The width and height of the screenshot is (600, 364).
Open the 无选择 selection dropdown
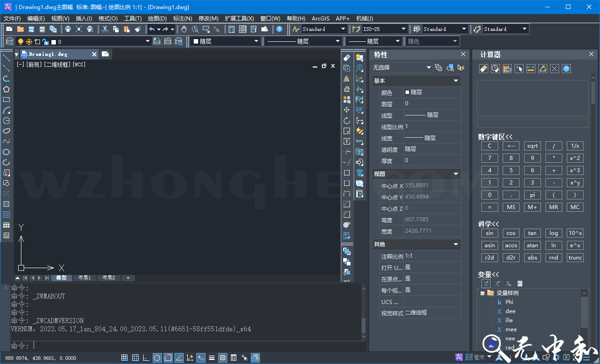tap(402, 68)
